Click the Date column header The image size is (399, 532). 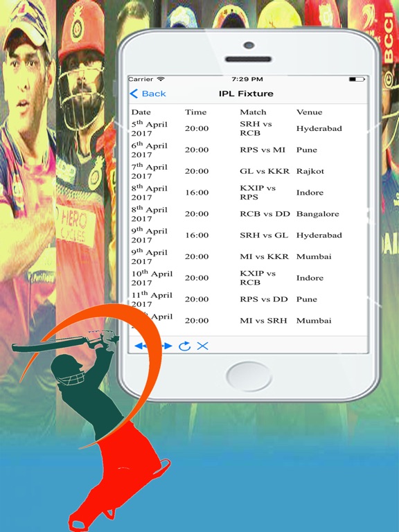(x=141, y=112)
